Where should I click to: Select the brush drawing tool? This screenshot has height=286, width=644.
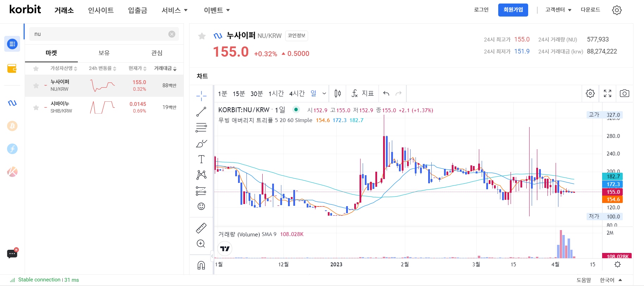[x=201, y=144]
